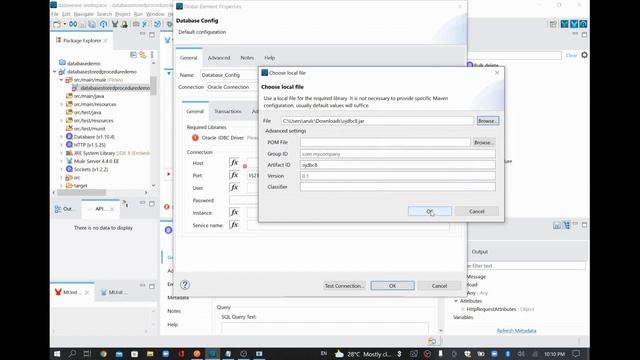Select the src/main/java folder
The width and height of the screenshot is (640, 360).
click(89, 96)
